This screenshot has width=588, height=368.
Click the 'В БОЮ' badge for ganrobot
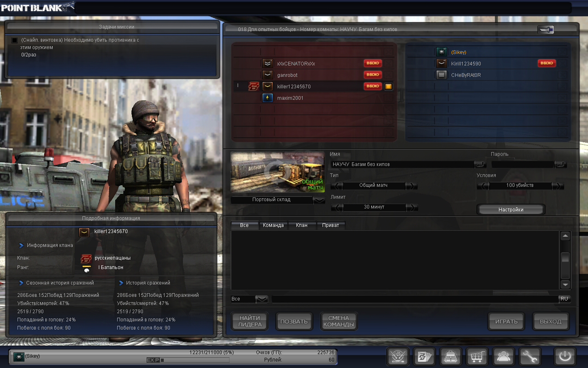point(373,74)
